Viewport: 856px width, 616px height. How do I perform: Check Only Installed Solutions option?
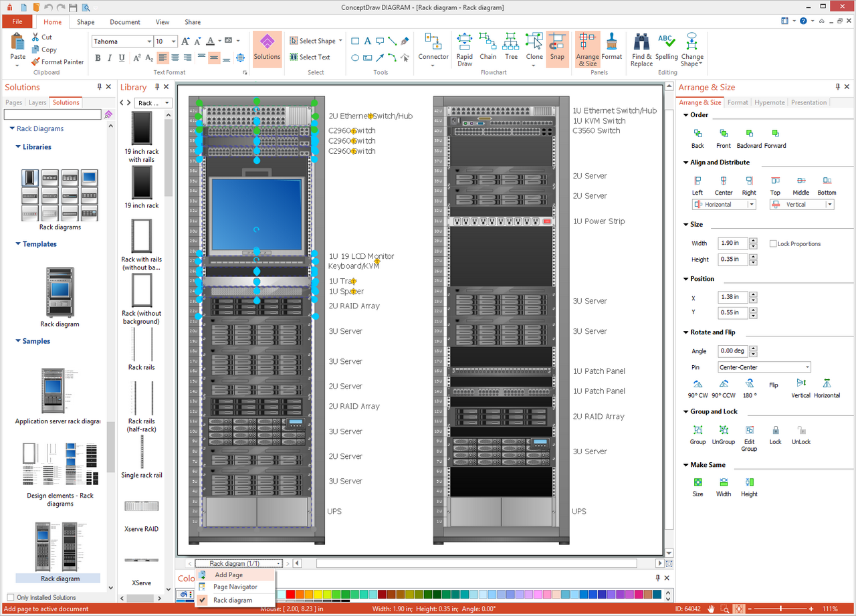(x=10, y=597)
